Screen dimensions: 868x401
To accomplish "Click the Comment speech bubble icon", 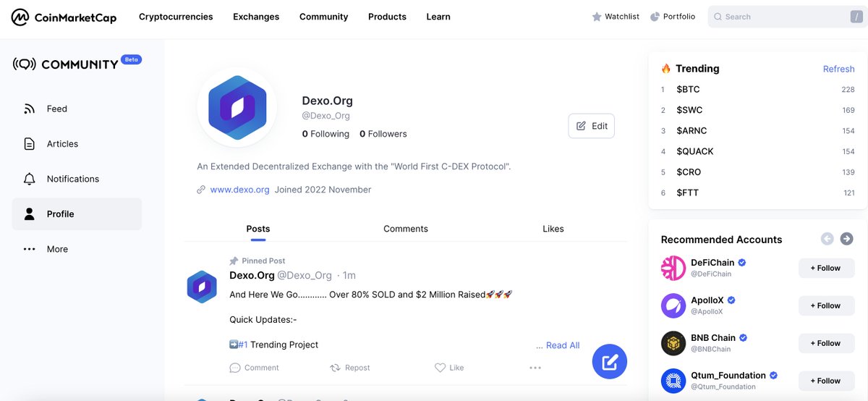I will (235, 368).
